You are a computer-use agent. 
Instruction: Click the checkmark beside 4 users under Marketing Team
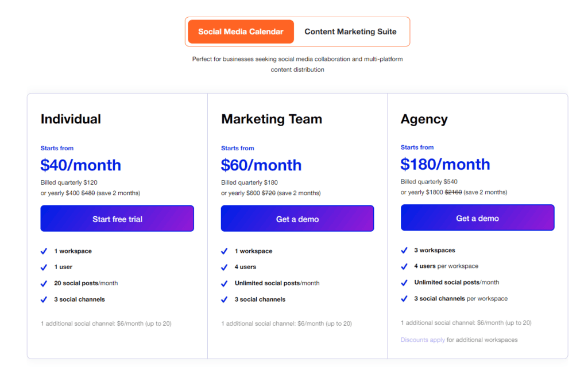pos(224,267)
